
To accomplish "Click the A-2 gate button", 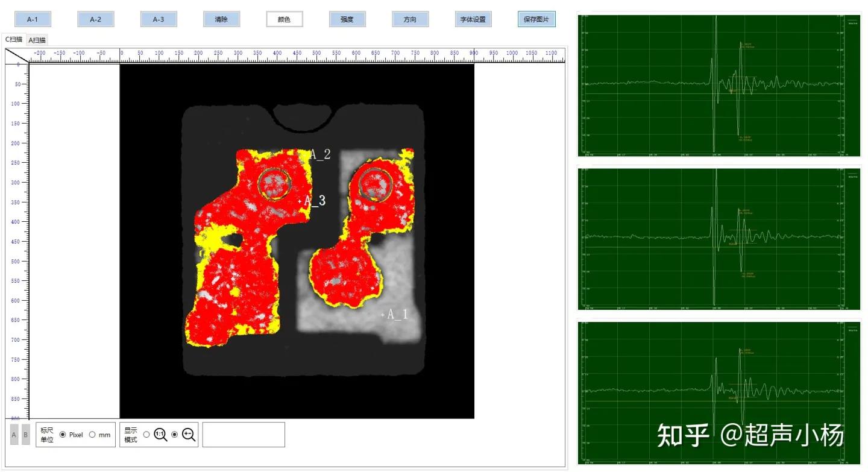I will pyautogui.click(x=95, y=19).
